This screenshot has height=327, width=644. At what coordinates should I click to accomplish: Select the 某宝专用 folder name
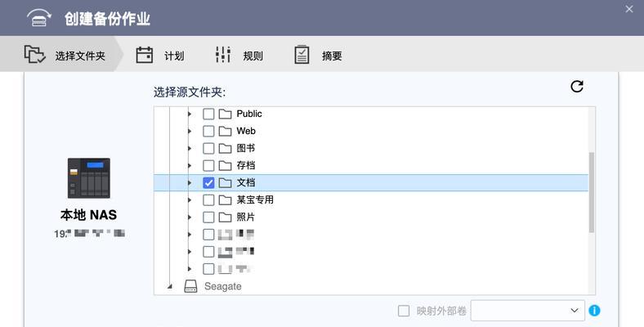(255, 200)
